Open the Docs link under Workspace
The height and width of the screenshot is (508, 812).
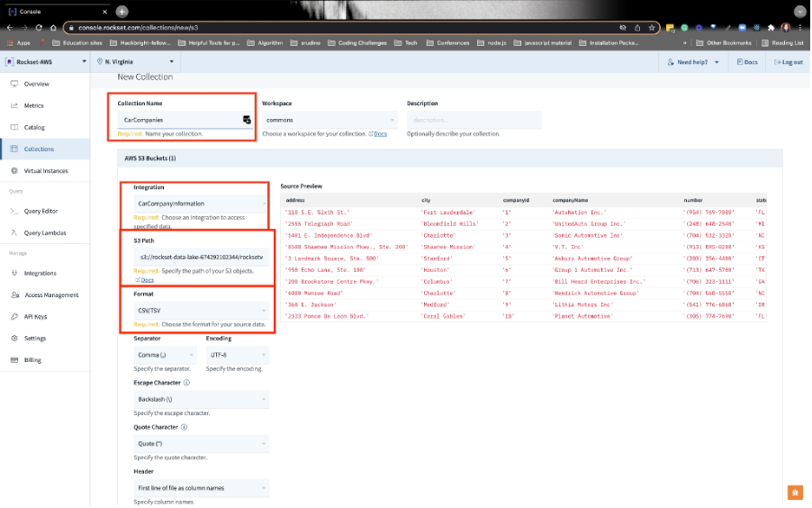[x=381, y=134]
